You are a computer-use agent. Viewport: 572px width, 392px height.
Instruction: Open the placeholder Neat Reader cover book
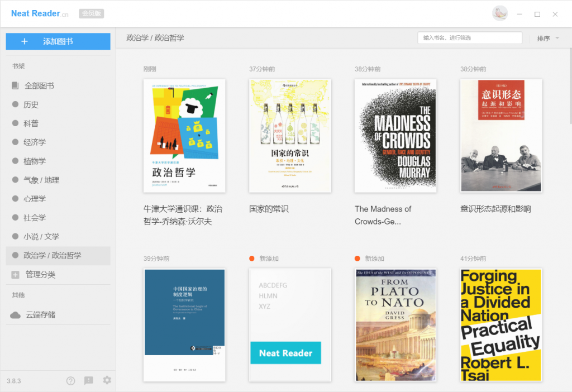[290, 325]
